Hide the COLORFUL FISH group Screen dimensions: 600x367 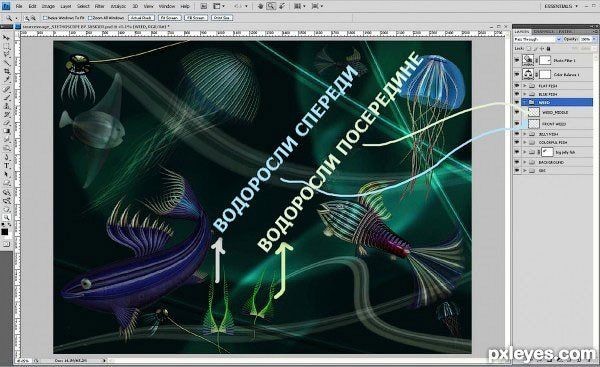(517, 142)
